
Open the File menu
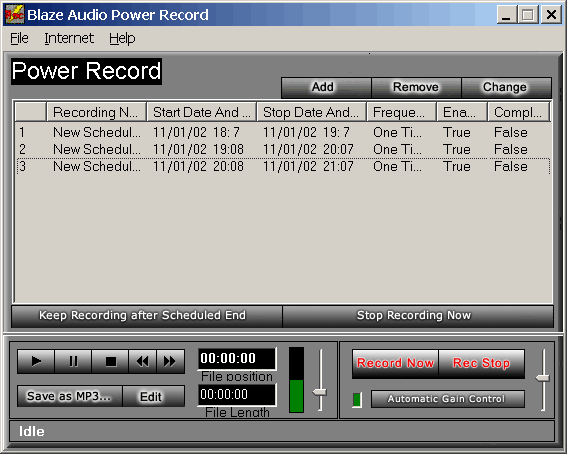tap(19, 38)
